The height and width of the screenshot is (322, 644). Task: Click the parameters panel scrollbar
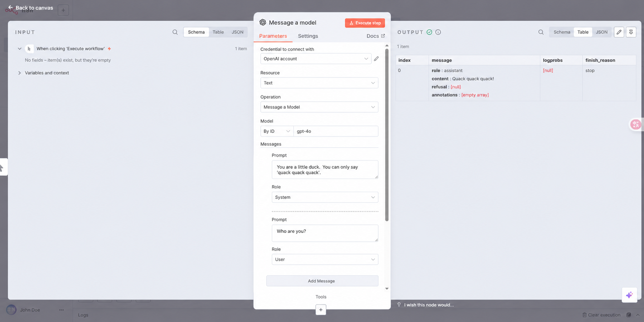tap(387, 134)
